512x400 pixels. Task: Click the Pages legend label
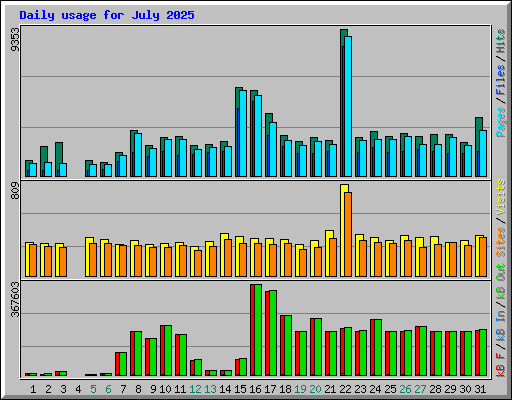[x=500, y=122]
